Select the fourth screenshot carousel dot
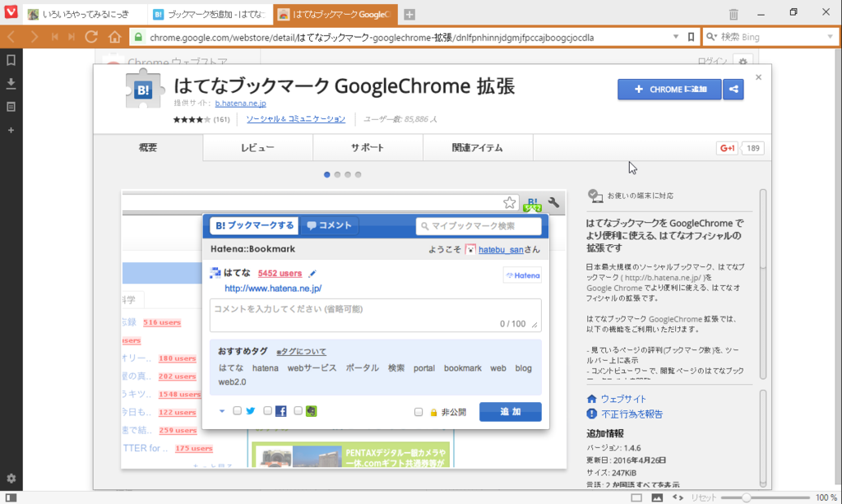Screen dimensions: 842x504 (359, 174)
